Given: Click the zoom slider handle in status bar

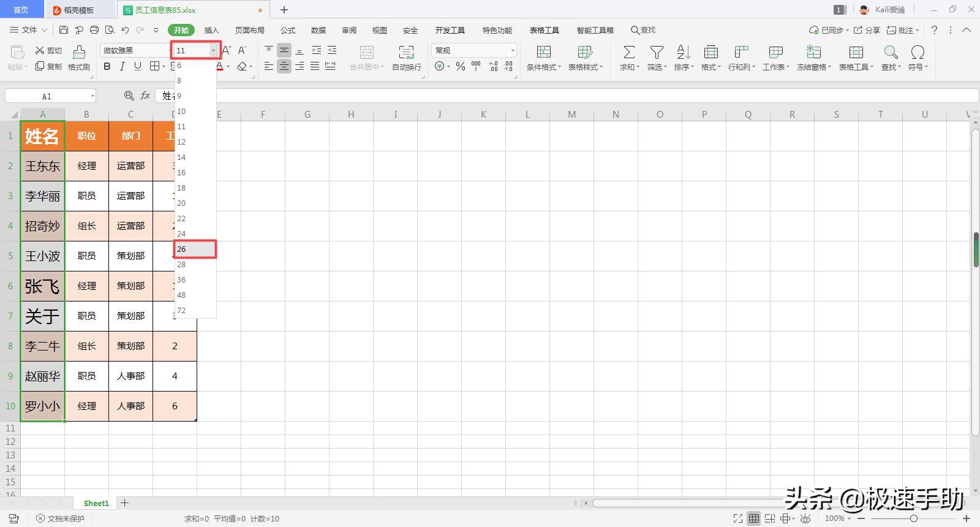Looking at the screenshot, I should pos(913,518).
